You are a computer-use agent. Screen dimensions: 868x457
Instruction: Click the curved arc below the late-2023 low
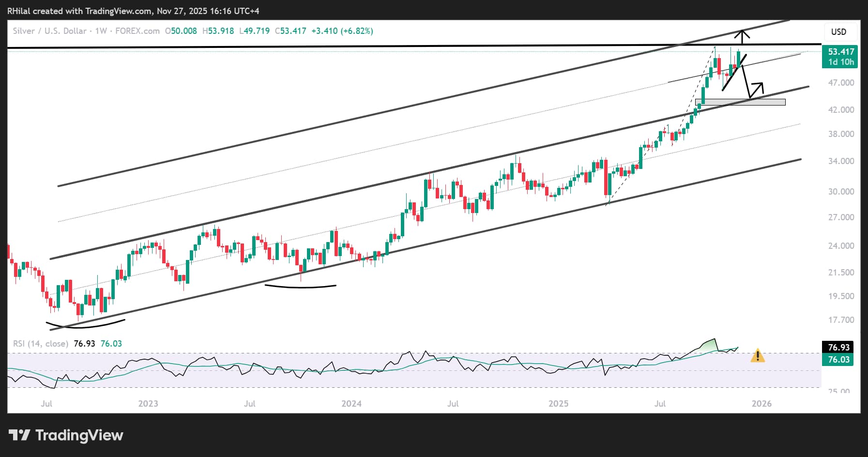(300, 287)
